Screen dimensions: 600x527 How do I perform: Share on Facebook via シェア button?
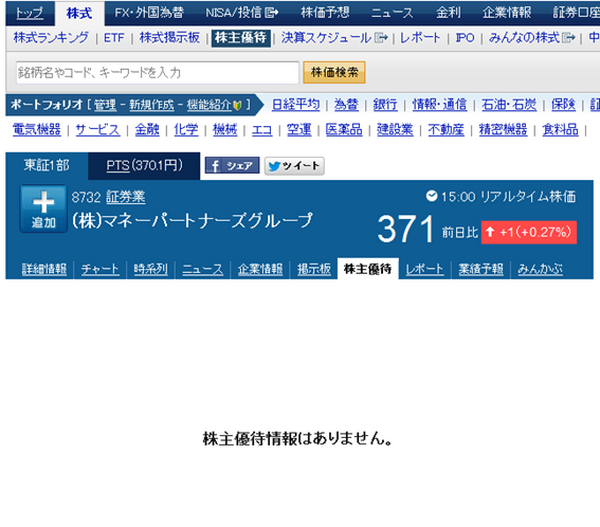pyautogui.click(x=232, y=166)
